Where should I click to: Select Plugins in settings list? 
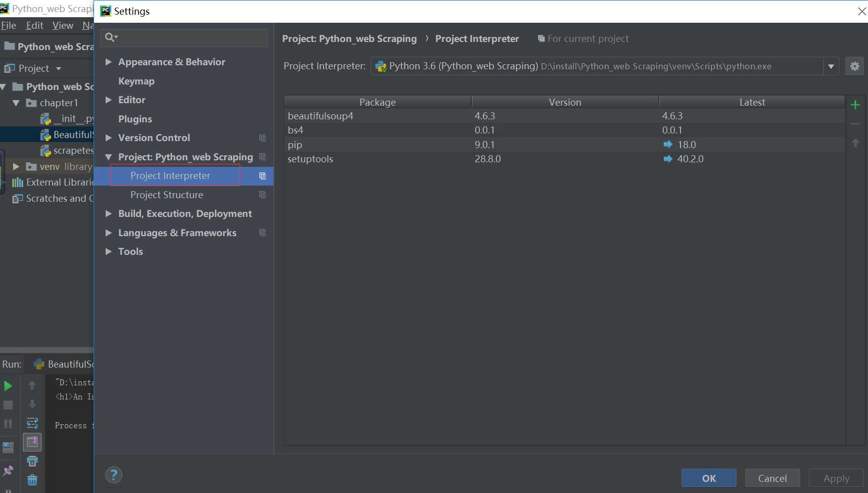coord(135,119)
